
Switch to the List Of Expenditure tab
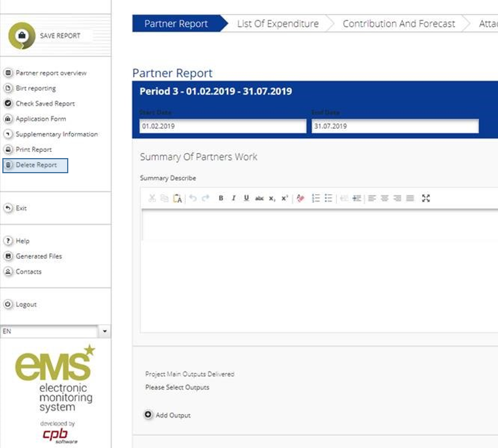click(277, 24)
